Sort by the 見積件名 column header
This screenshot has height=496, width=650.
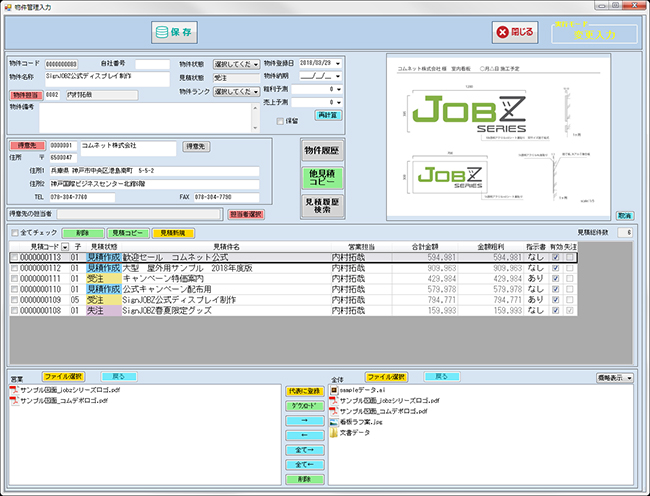(226, 247)
